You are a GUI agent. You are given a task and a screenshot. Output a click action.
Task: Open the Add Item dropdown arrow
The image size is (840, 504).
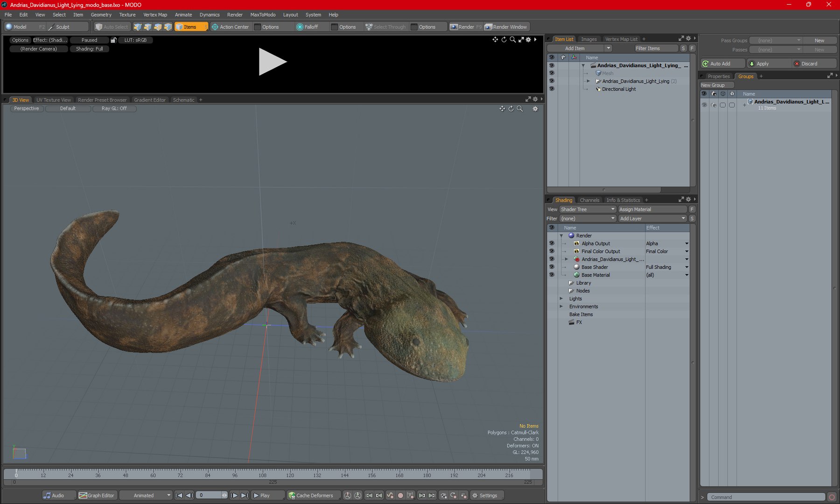point(608,48)
